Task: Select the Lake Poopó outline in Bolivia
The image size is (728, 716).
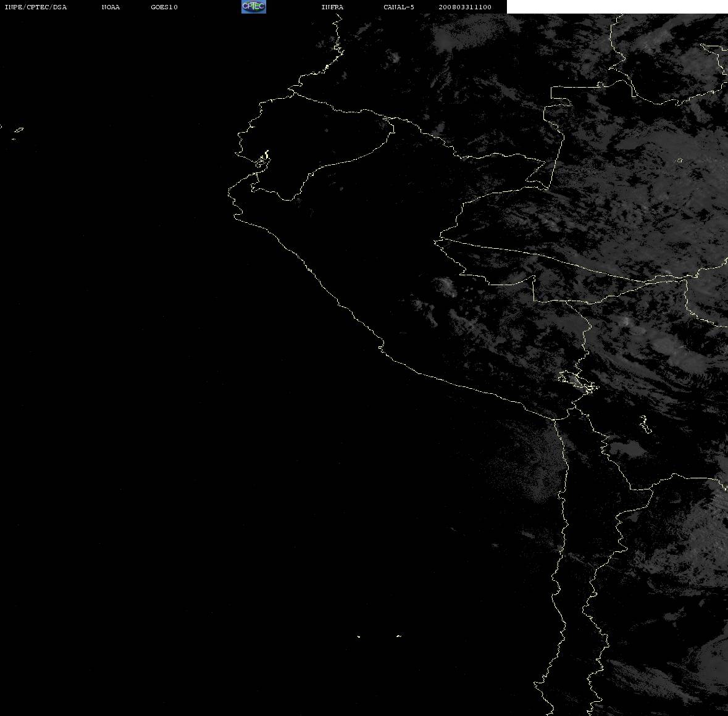Action: click(645, 424)
